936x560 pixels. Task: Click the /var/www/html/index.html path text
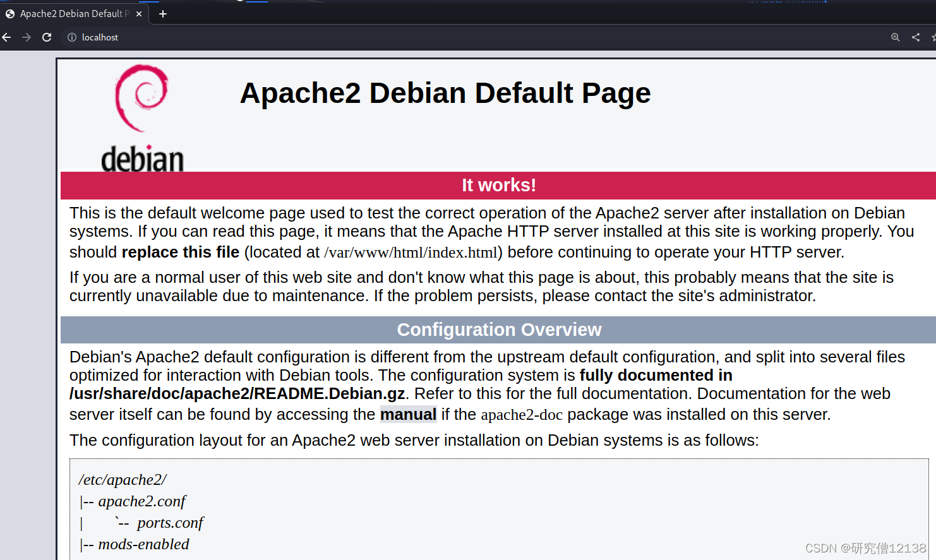411,252
